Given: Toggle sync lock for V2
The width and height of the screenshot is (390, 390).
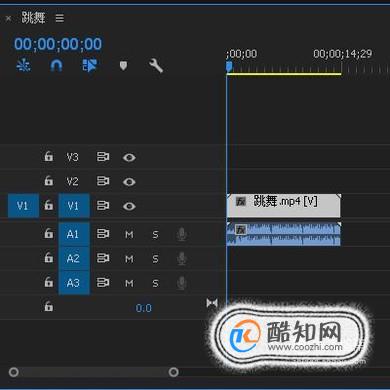Looking at the screenshot, I should 103,181.
